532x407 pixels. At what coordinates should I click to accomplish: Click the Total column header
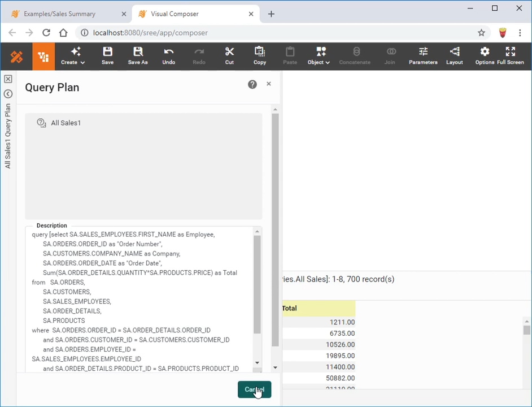point(319,308)
